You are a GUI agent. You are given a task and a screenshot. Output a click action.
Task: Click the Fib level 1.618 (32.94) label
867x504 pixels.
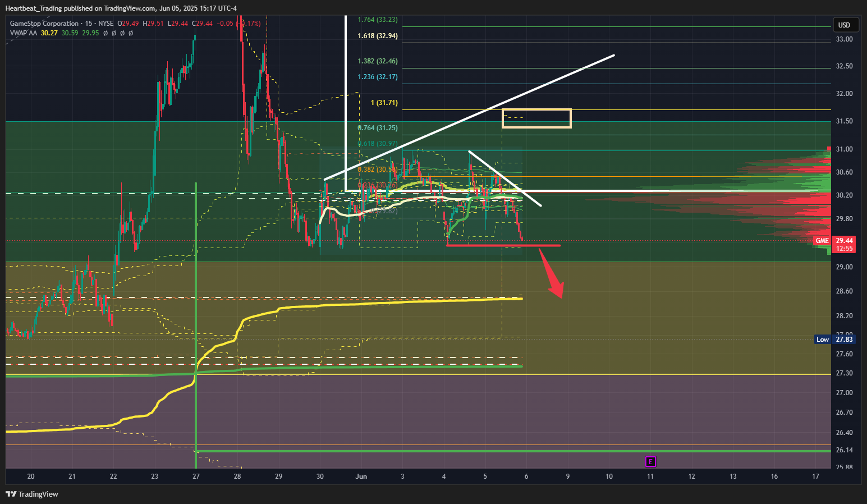pyautogui.click(x=378, y=36)
